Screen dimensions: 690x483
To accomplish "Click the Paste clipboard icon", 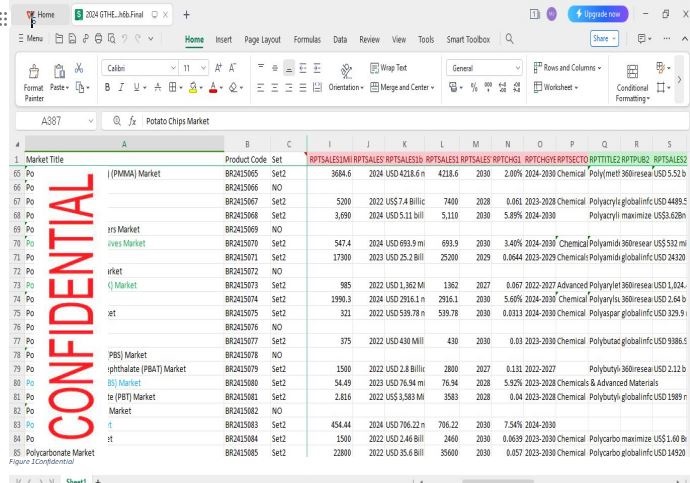I will tap(59, 71).
